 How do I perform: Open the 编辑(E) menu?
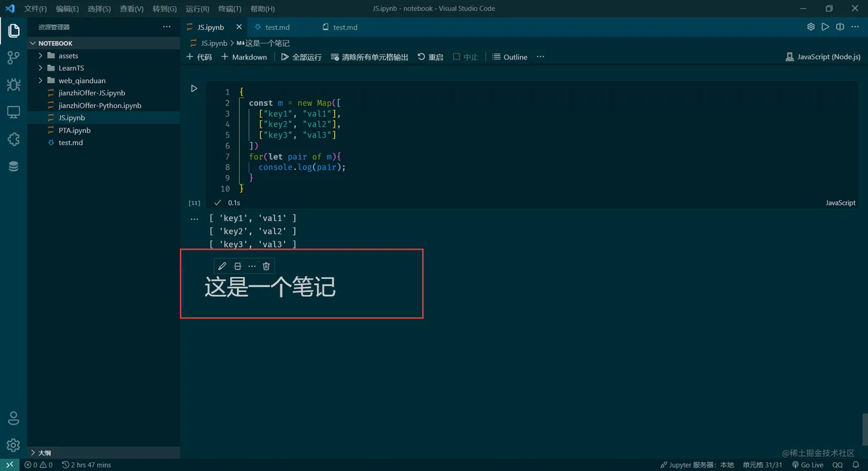pyautogui.click(x=67, y=9)
